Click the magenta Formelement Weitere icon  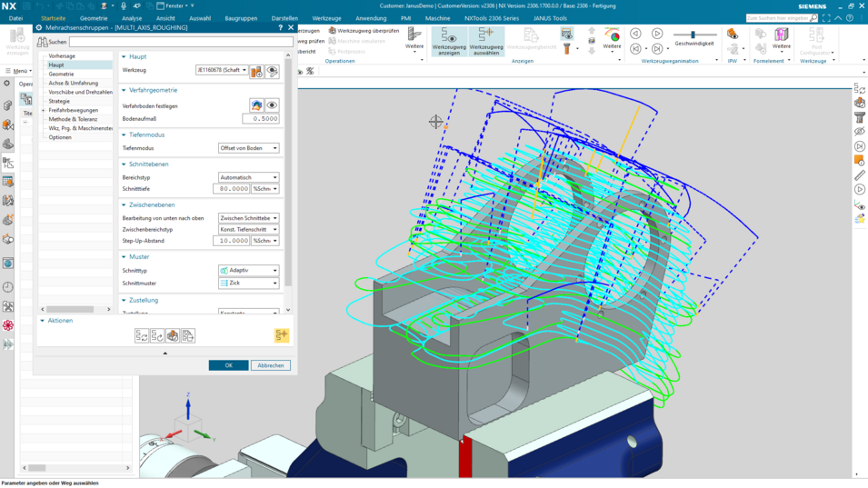(x=781, y=38)
